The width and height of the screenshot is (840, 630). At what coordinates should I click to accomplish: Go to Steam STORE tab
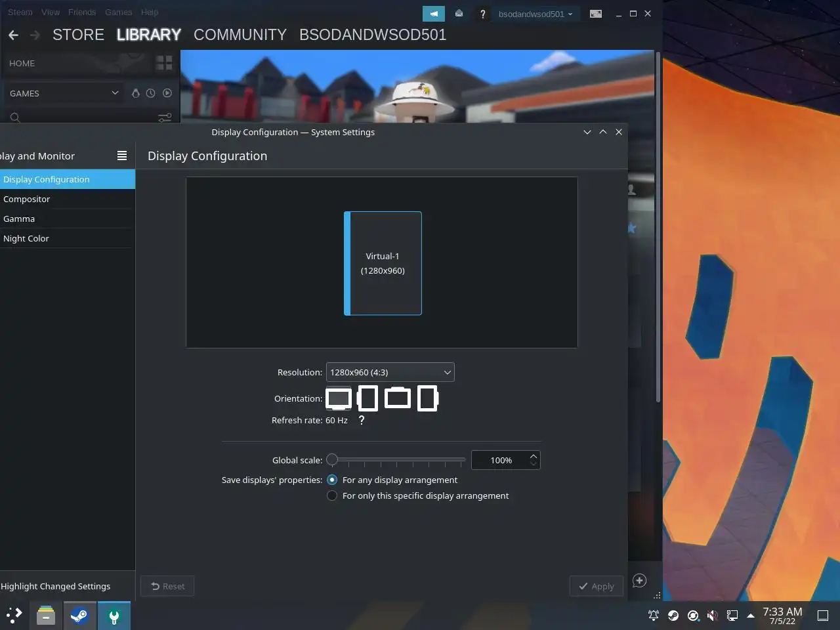tap(78, 35)
